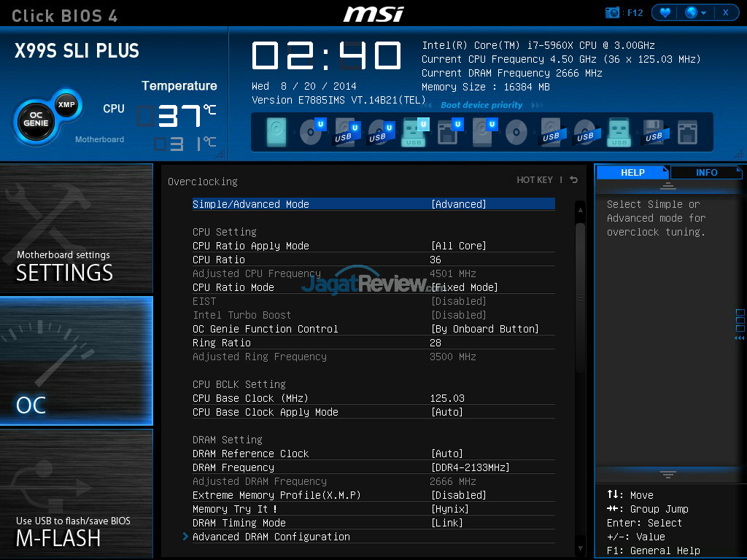Click HOT KEY link
747x560 pixels.
tap(535, 180)
